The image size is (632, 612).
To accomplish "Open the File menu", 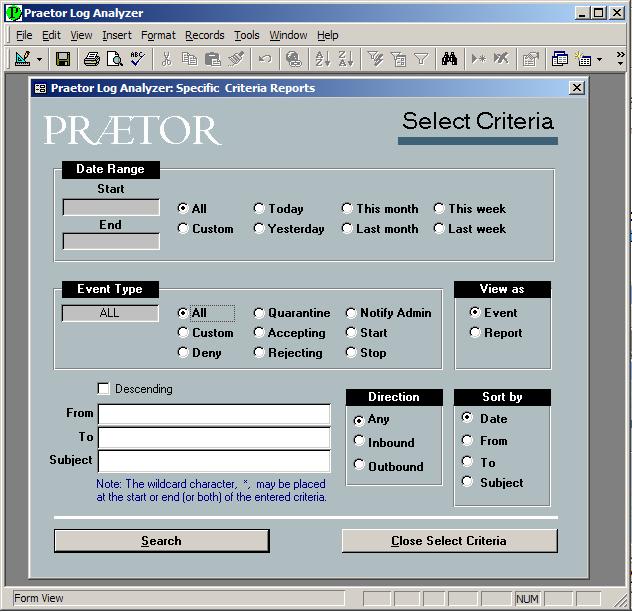I will click(x=24, y=35).
